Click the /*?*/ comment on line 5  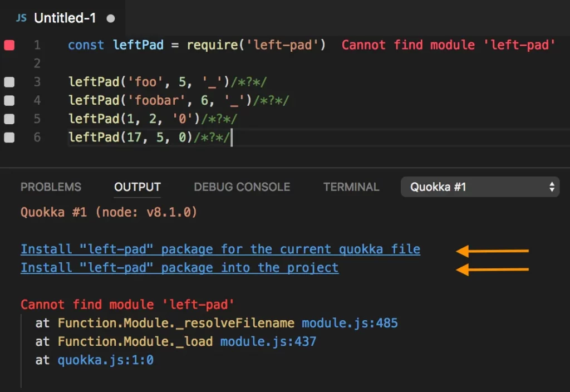[x=219, y=119]
